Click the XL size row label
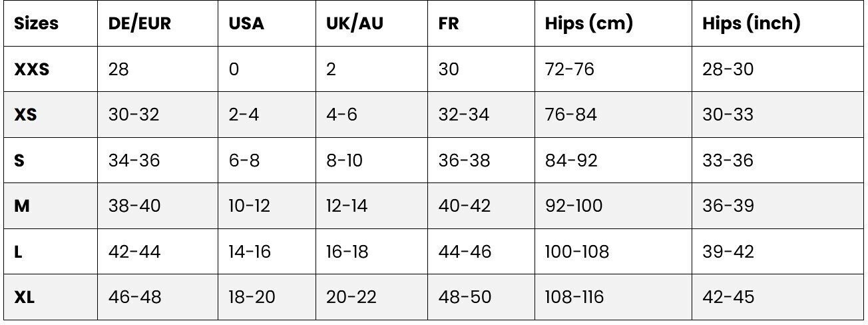868x325 pixels. tap(24, 297)
